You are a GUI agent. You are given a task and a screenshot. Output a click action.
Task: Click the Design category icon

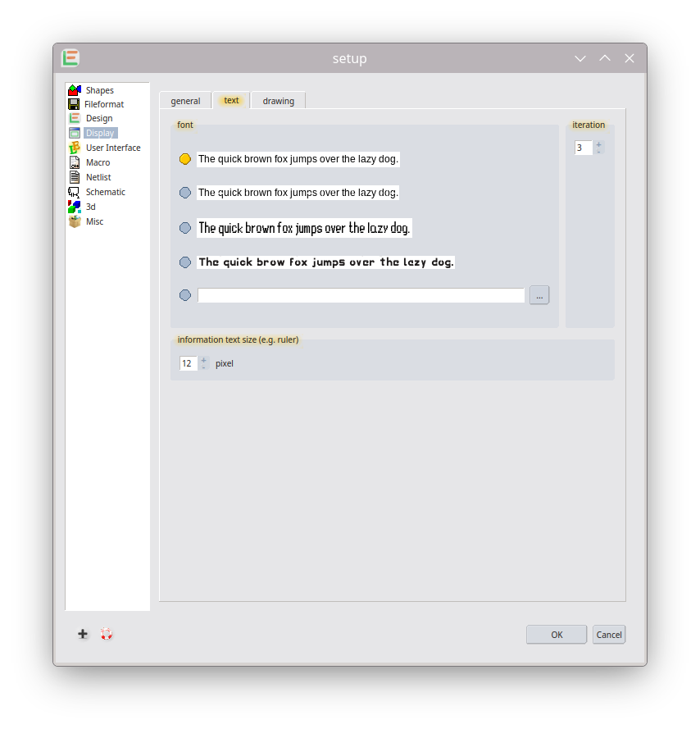coord(75,118)
